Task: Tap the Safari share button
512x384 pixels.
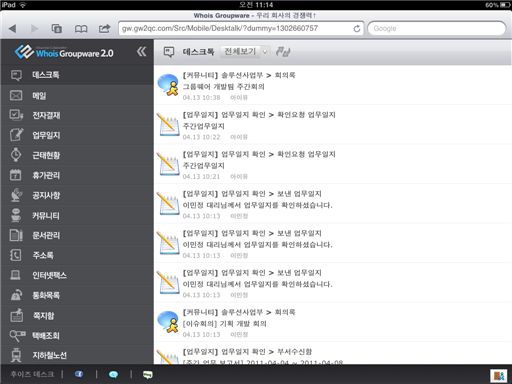Action: (x=104, y=28)
